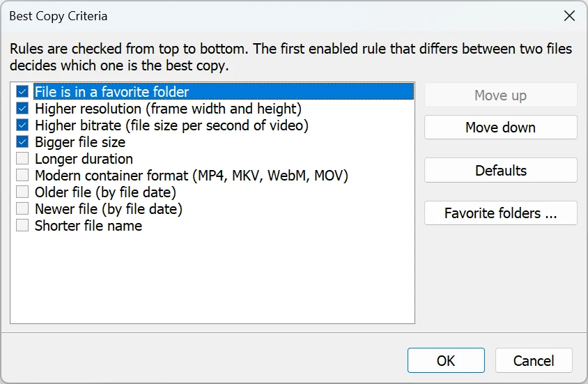Screen dimensions: 588x384
Task: Select the 'Bigger file size' row text
Action: [80, 142]
